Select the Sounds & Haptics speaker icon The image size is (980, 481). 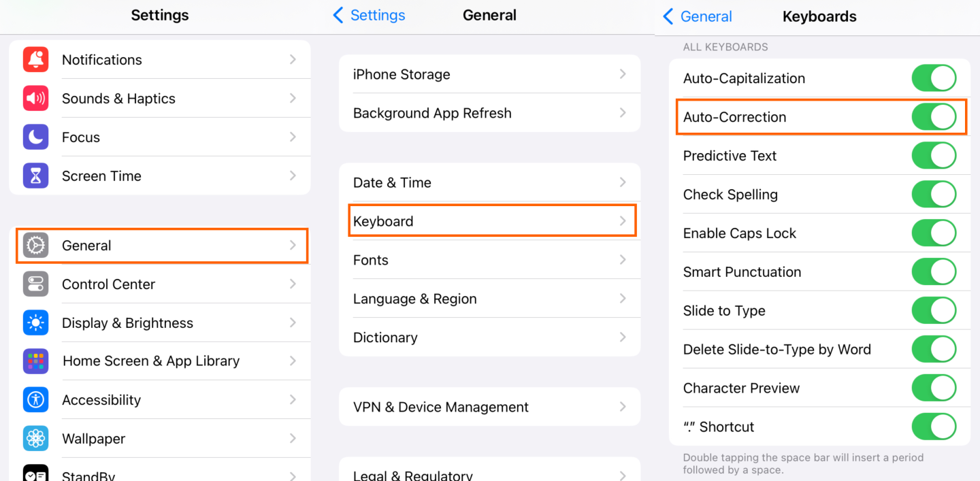pos(35,98)
